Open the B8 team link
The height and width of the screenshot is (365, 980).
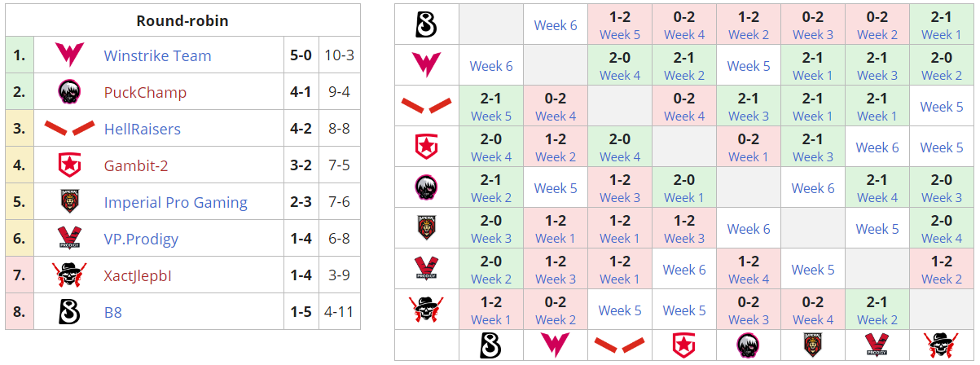click(x=112, y=312)
